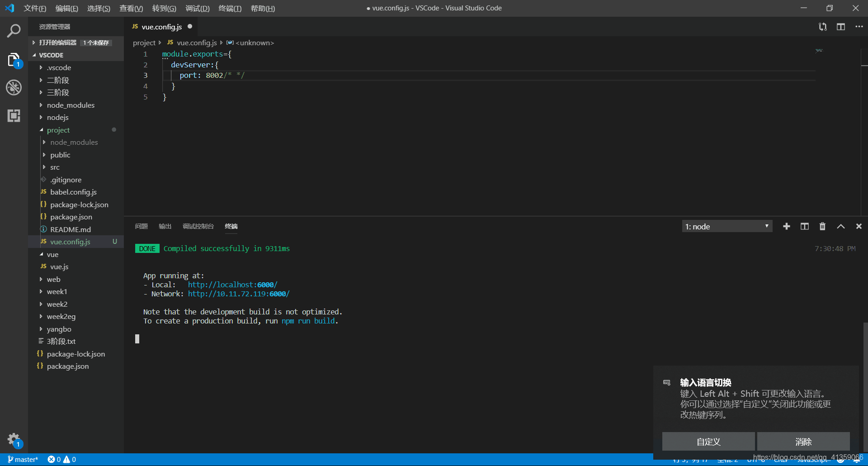Click the 消除 button in notification

click(803, 442)
